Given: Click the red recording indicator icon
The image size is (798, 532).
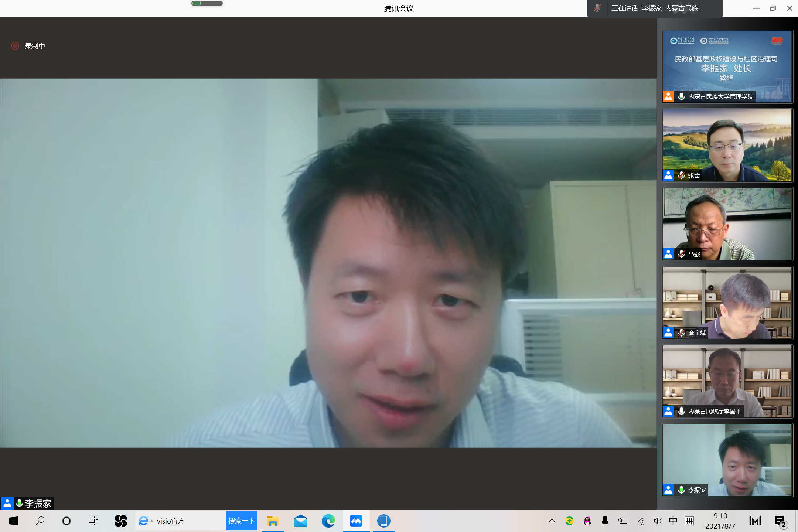Looking at the screenshot, I should point(15,46).
